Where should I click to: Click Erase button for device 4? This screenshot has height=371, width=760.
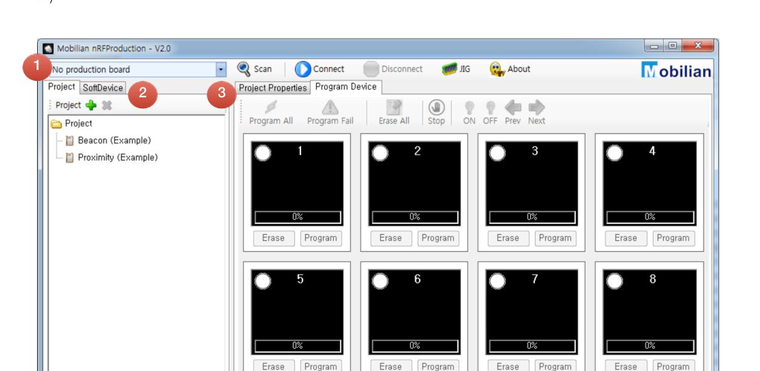[x=626, y=238]
